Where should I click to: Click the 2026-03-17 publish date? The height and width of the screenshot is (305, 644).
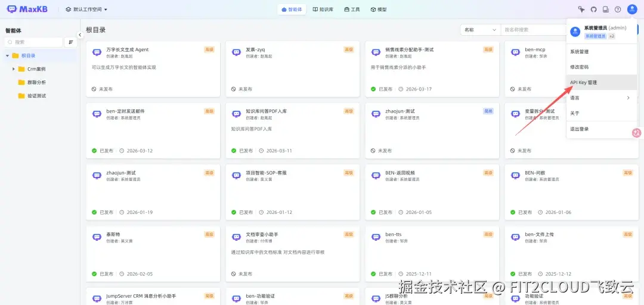[419, 89]
